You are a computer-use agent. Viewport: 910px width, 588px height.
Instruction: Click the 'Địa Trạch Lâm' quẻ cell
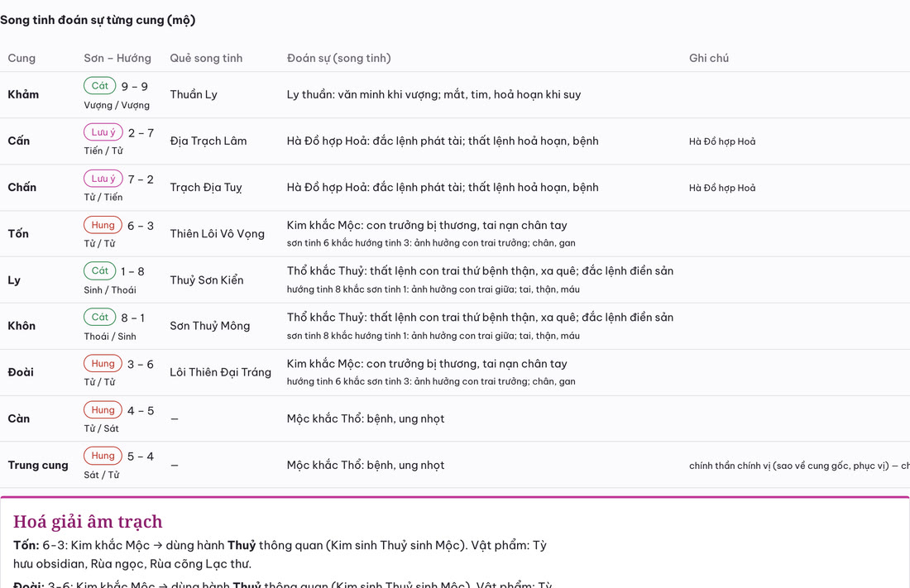pos(208,141)
